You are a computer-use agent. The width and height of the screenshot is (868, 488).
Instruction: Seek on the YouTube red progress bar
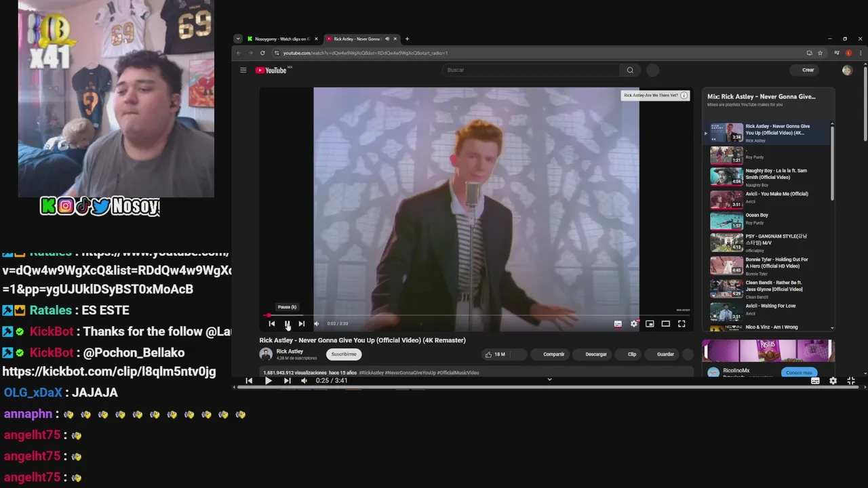coord(477,316)
